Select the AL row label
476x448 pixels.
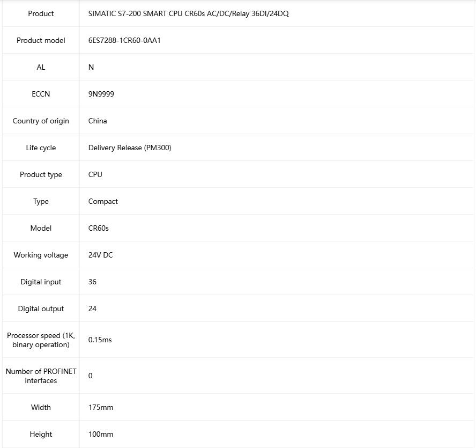[41, 67]
